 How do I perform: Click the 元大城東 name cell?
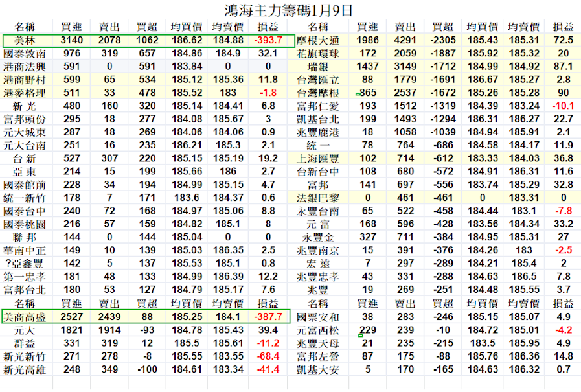click(25, 132)
